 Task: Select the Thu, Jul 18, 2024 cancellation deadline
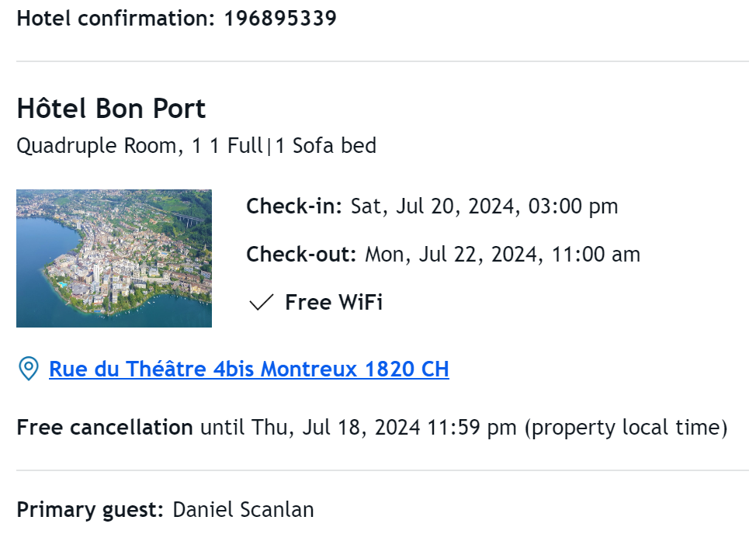pyautogui.click(x=335, y=428)
